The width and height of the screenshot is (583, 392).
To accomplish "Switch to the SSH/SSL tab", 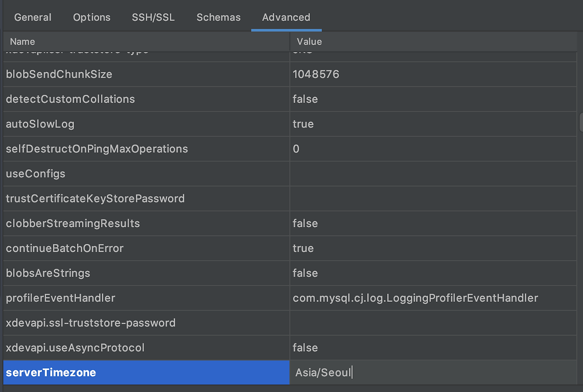I will tap(153, 17).
